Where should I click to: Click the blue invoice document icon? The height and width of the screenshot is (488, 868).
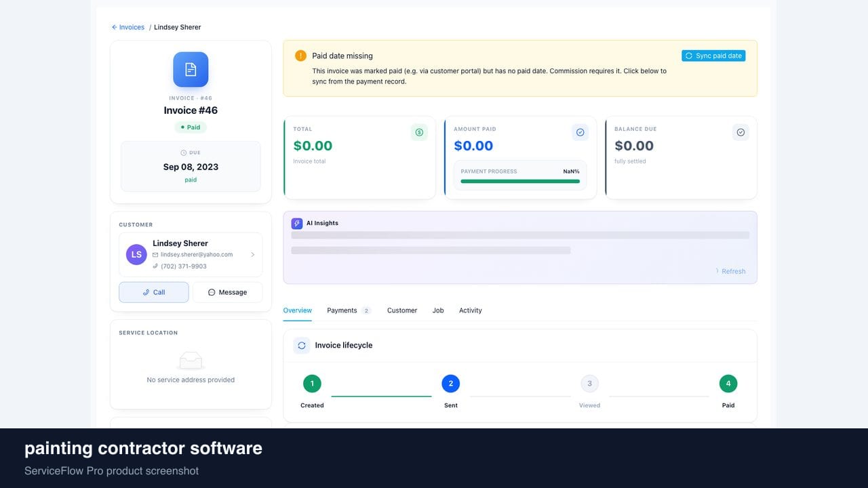pyautogui.click(x=191, y=69)
